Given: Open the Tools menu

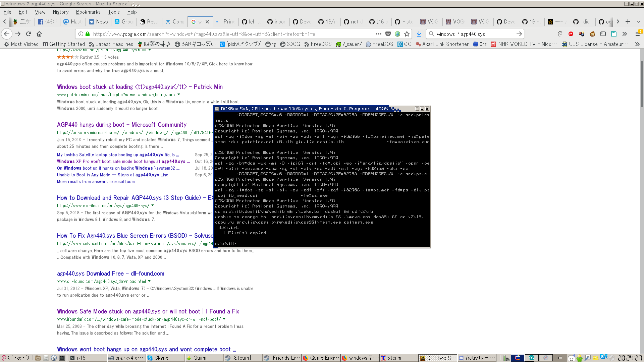Looking at the screenshot, I should [x=114, y=12].
